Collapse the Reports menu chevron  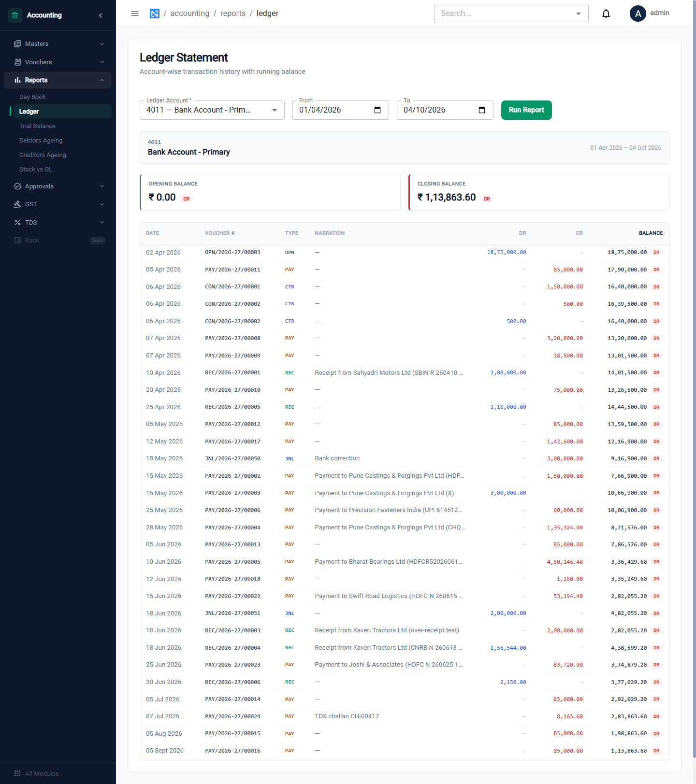102,80
